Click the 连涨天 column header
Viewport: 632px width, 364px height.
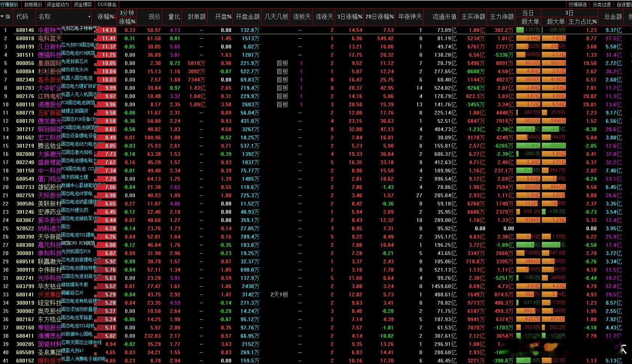tap(324, 17)
